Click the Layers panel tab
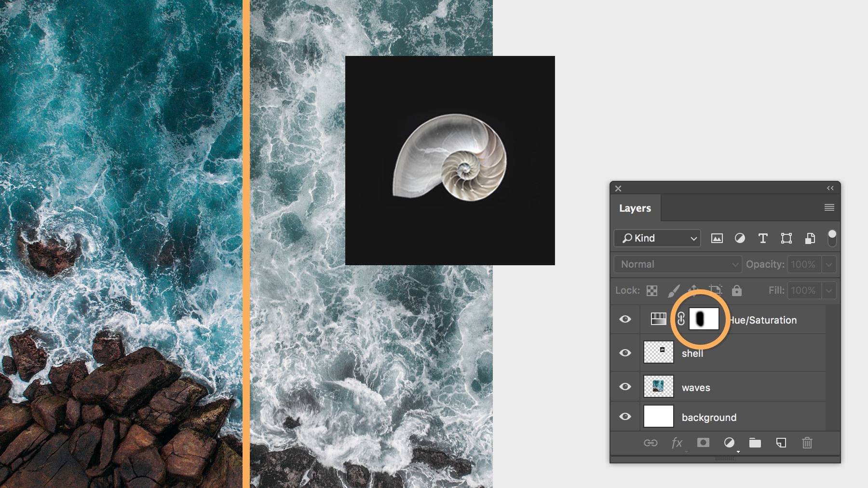Viewport: 868px width, 488px height. tap(635, 208)
